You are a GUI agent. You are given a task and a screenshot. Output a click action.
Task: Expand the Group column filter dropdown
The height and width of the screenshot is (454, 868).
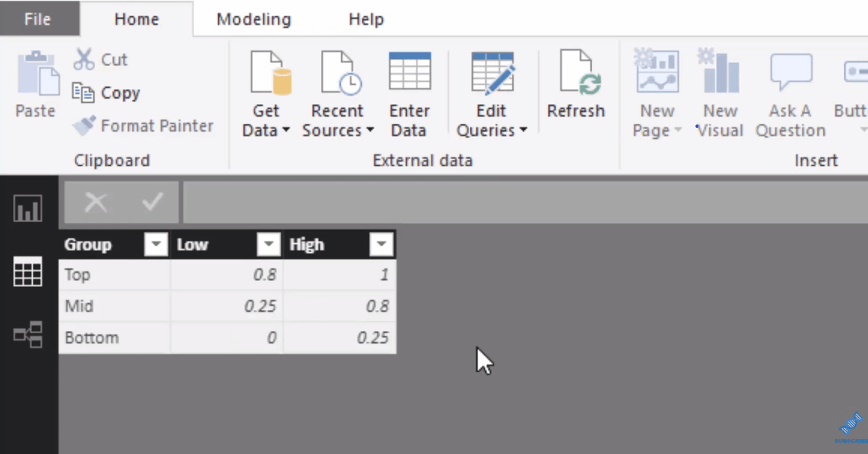coord(156,246)
